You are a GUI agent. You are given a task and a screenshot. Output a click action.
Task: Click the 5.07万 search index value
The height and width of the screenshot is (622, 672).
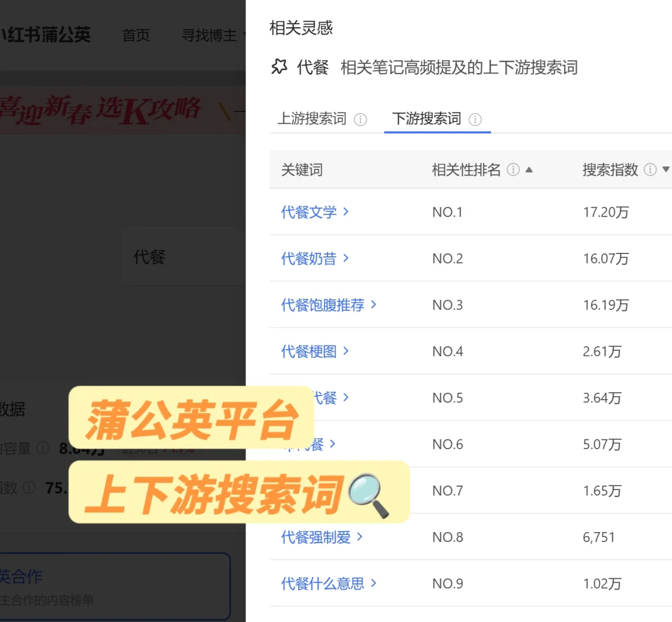[602, 444]
